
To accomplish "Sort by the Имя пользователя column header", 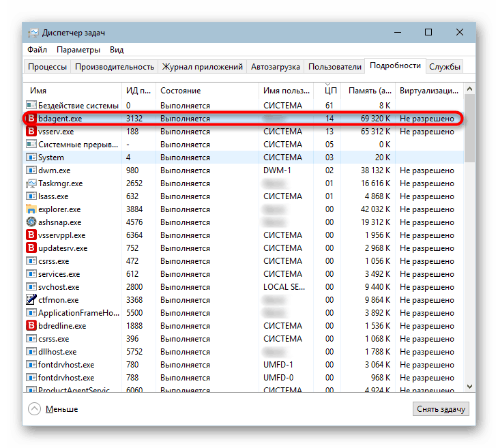I will (287, 91).
